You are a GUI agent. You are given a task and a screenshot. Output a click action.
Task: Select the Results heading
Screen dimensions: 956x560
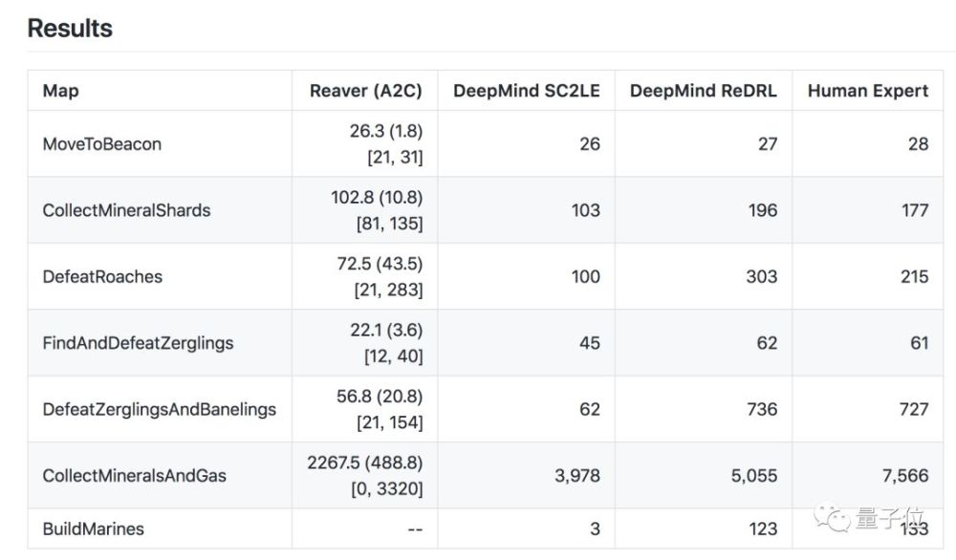click(70, 28)
